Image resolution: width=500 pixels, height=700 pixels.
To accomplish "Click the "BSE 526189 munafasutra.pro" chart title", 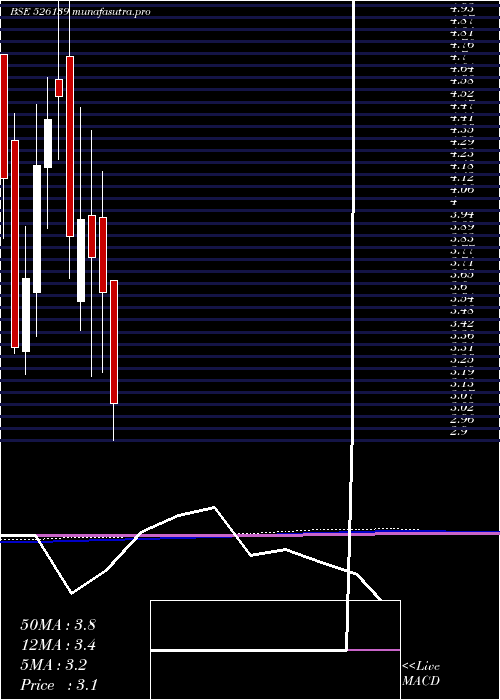I will 80,12.
